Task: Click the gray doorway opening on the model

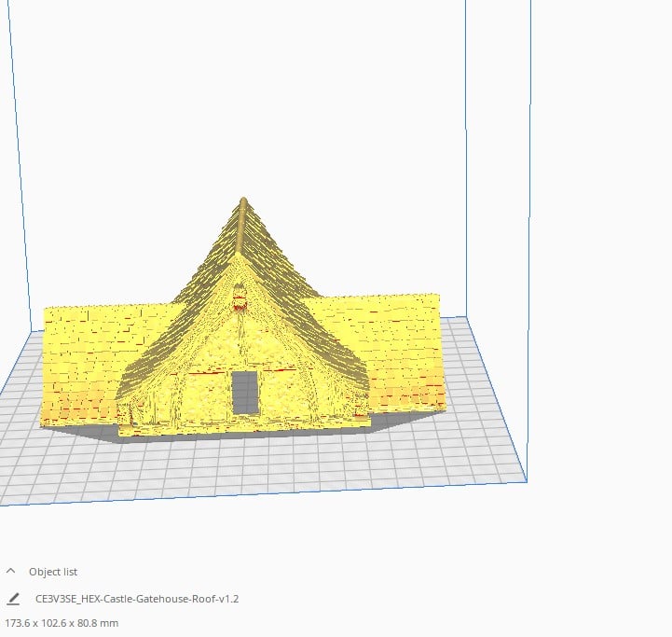Action: pos(245,392)
